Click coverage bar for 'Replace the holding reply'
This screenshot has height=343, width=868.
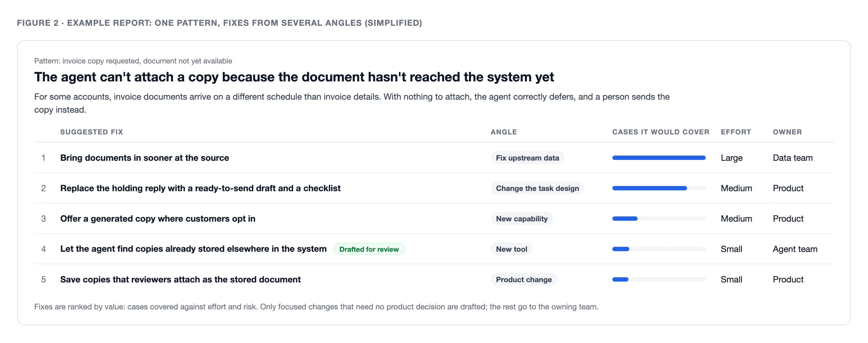(659, 188)
